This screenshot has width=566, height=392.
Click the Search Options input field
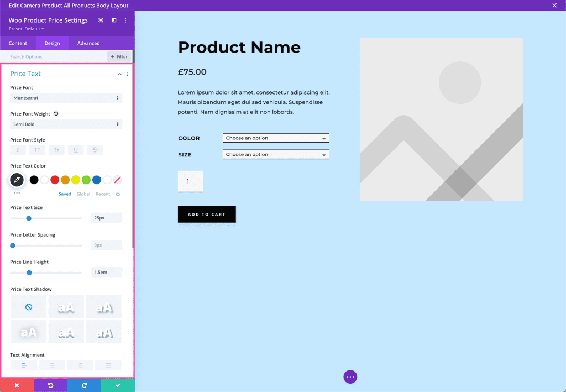(x=50, y=56)
